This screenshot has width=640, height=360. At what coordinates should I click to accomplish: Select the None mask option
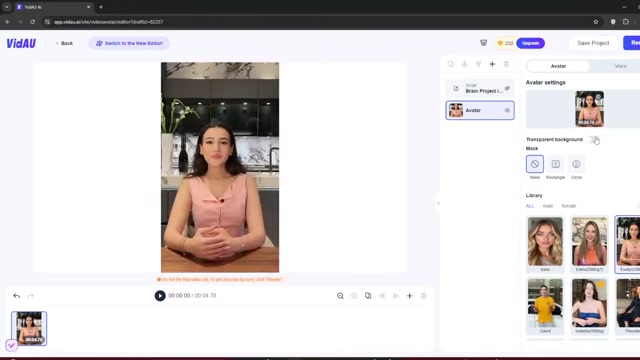[x=535, y=164]
